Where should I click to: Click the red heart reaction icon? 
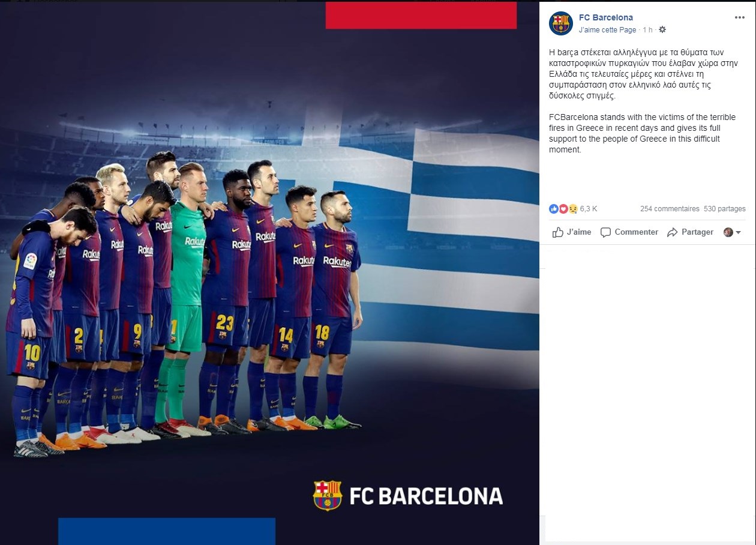click(563, 209)
